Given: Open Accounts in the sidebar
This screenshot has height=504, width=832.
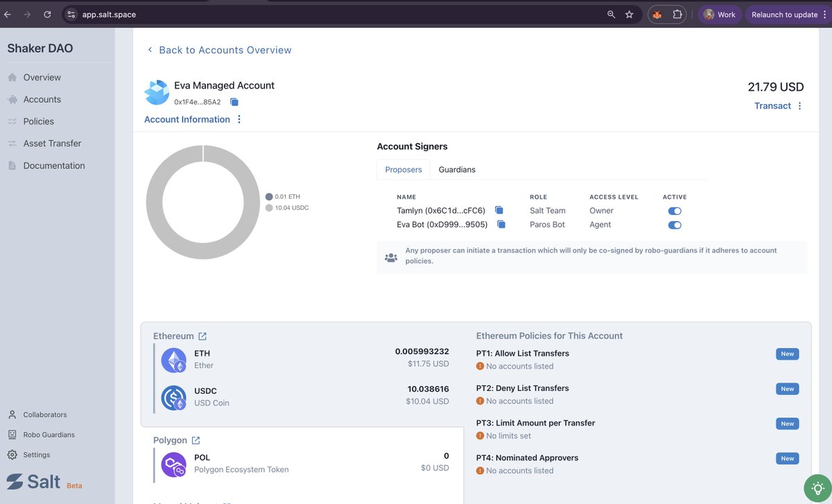Looking at the screenshot, I should click(42, 100).
